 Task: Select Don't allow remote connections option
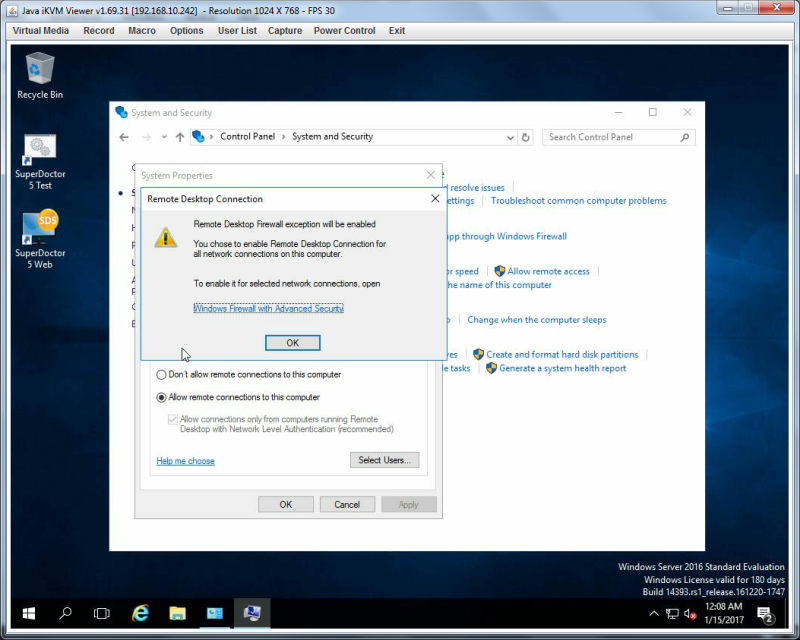click(161, 375)
